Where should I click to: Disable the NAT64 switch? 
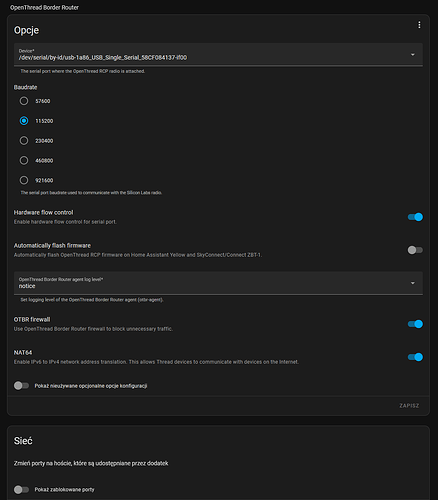[415, 357]
